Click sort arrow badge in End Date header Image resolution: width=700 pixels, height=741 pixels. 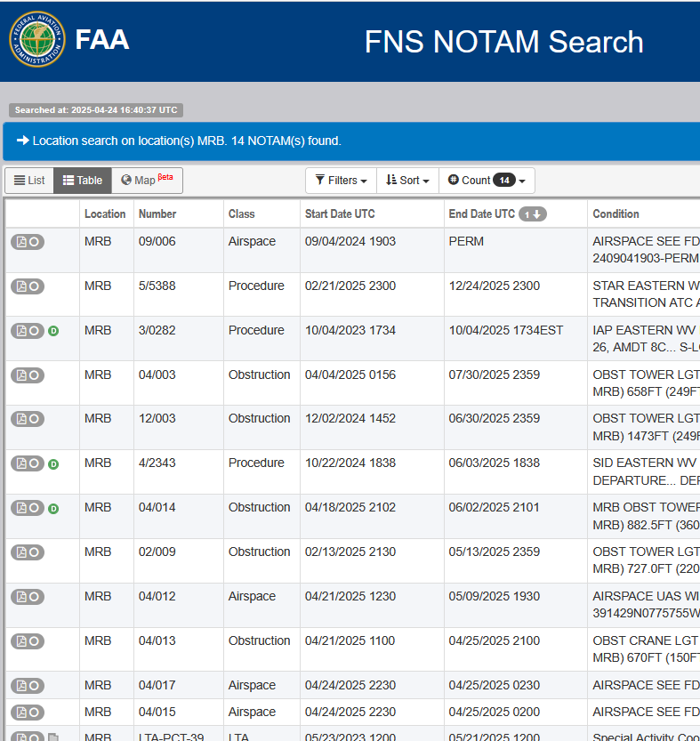pos(533,214)
